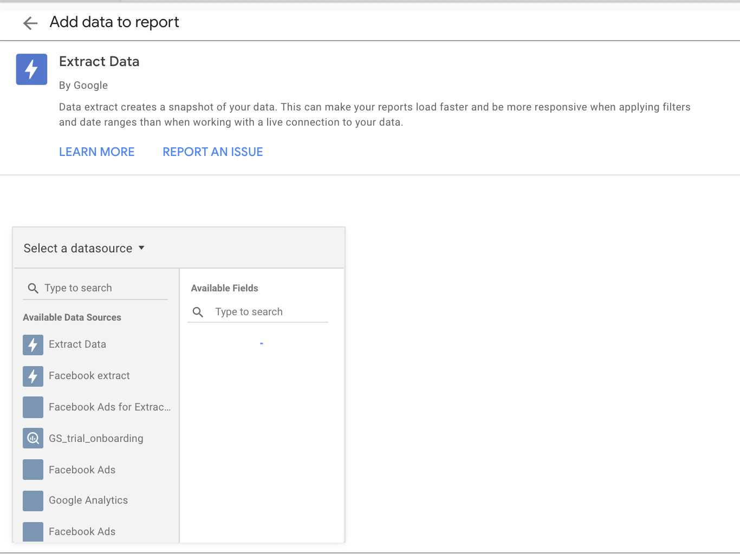740x560 pixels.
Task: Click the back arrow beside Add data to report
Action: coord(30,23)
